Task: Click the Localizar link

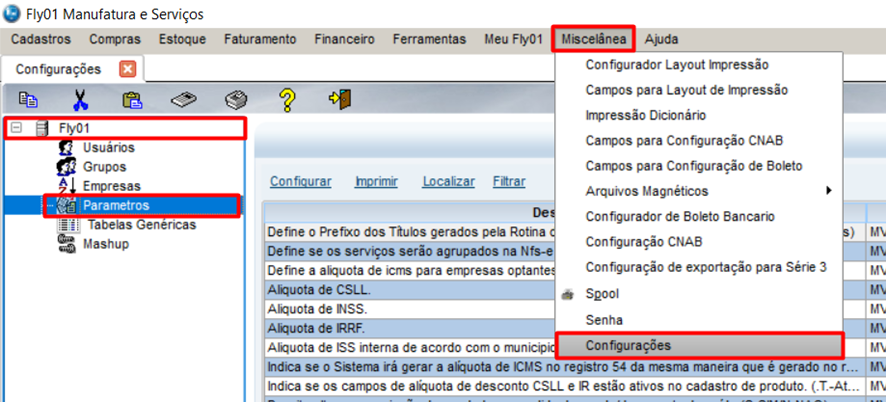Action: [449, 181]
